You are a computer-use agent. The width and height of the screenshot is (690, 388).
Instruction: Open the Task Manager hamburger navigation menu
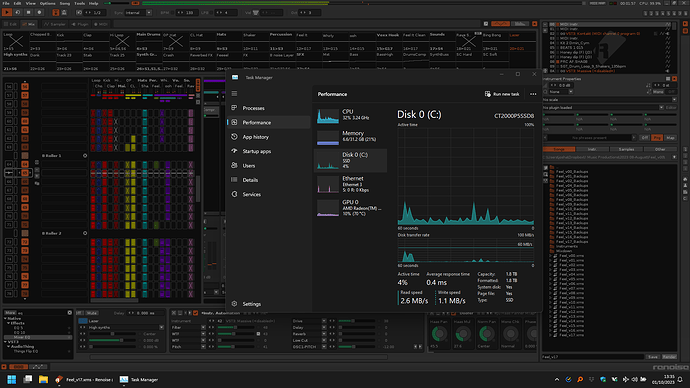234,94
